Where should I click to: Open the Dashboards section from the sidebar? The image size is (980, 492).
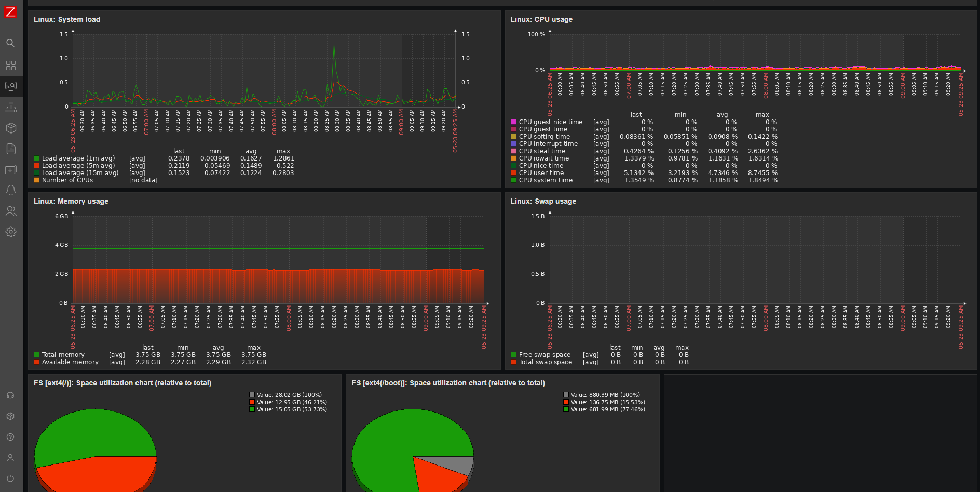click(x=10, y=65)
